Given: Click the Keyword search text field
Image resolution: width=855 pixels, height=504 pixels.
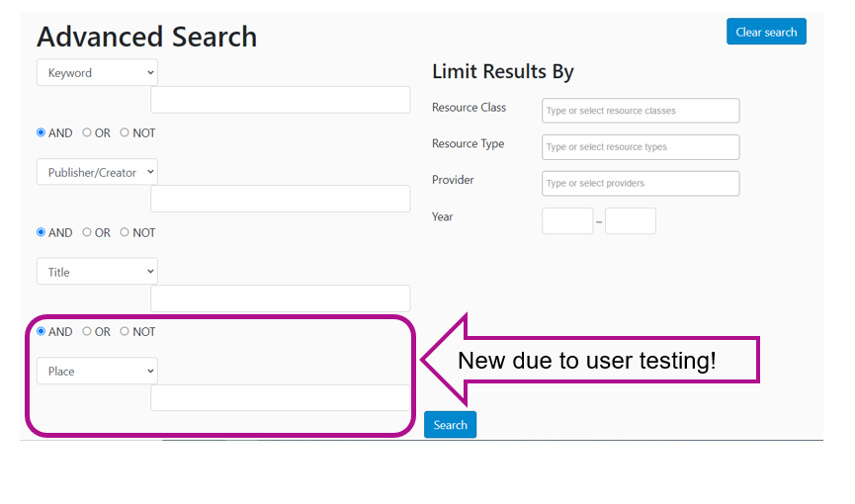Looking at the screenshot, I should tap(281, 100).
